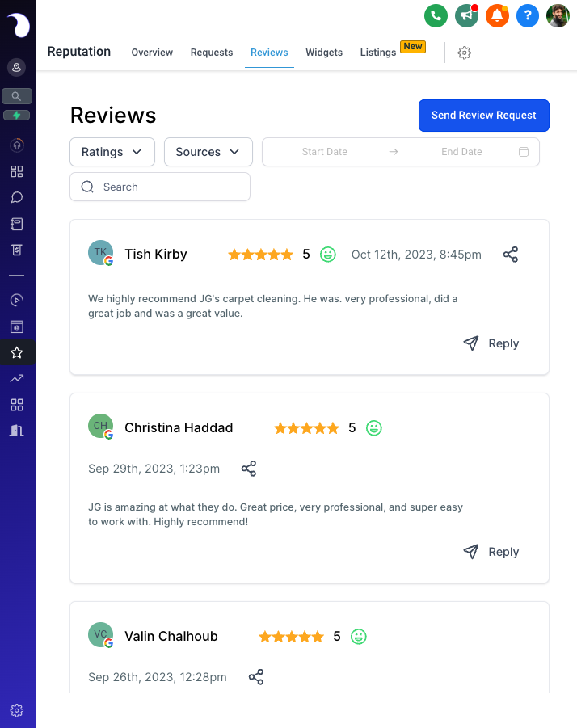Share Christina Haddad's review
The image size is (577, 728).
(x=249, y=469)
